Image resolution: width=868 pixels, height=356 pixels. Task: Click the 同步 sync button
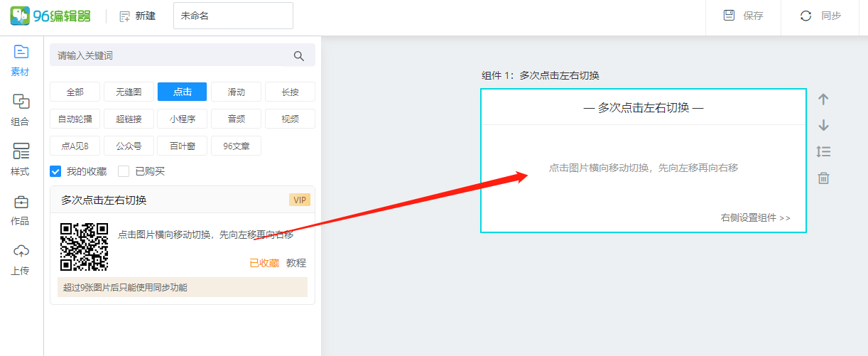(820, 16)
